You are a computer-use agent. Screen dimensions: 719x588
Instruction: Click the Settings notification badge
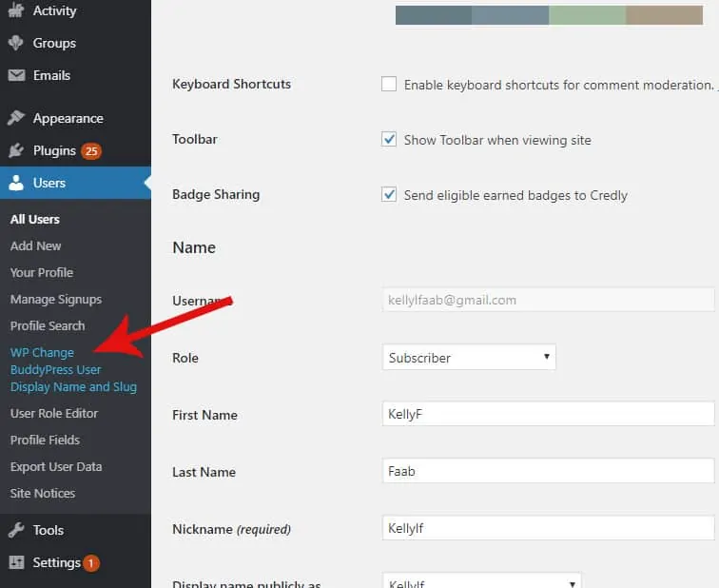[x=90, y=562]
